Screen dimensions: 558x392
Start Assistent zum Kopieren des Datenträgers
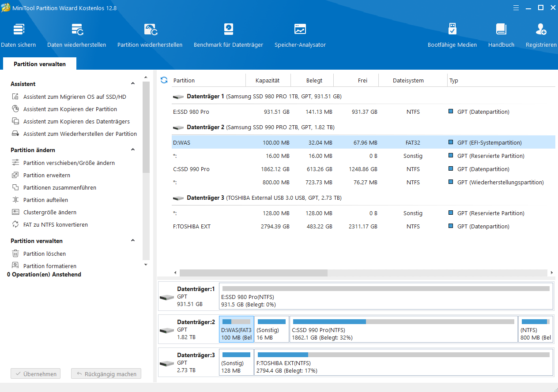(76, 121)
